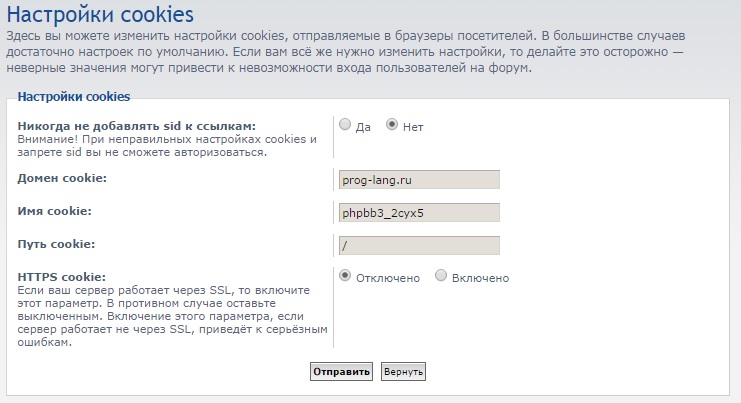Click the 'Домен cookie:' label
This screenshot has height=403, width=741.
pos(62,178)
